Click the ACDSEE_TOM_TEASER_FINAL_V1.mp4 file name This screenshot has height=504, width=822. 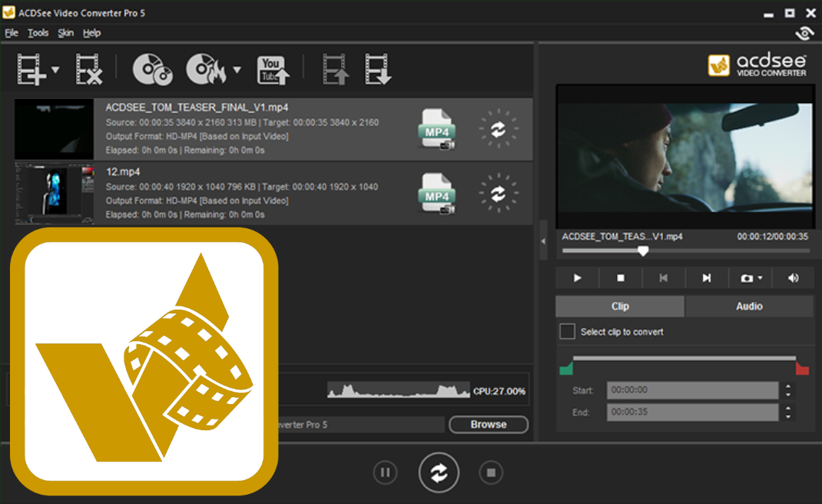click(197, 108)
